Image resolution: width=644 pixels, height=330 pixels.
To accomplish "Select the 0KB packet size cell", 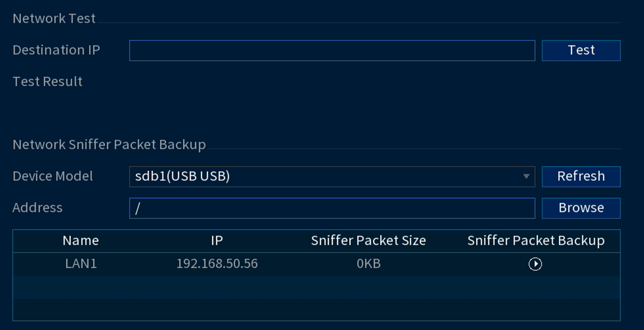I will (368, 264).
